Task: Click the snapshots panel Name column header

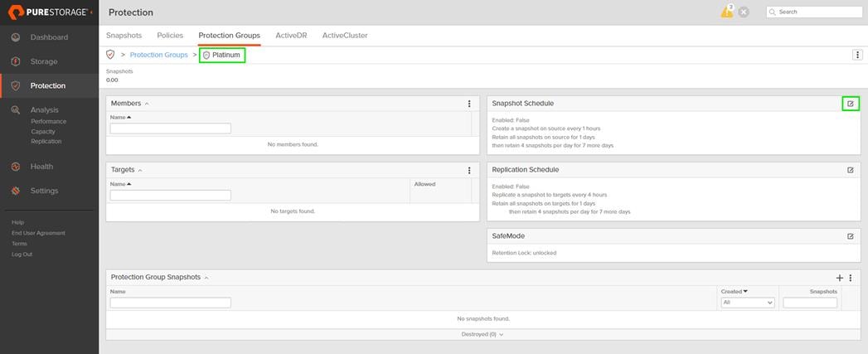Action: [x=118, y=291]
